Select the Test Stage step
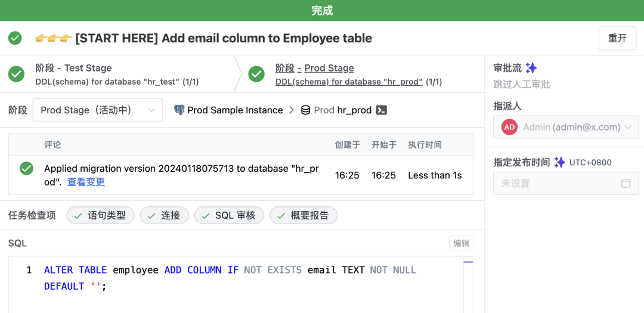Image resolution: width=644 pixels, height=313 pixels. pyautogui.click(x=117, y=75)
